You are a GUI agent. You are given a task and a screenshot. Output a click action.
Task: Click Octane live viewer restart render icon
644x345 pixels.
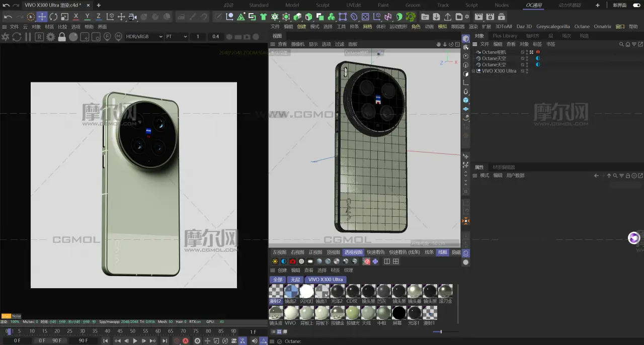coord(17,37)
